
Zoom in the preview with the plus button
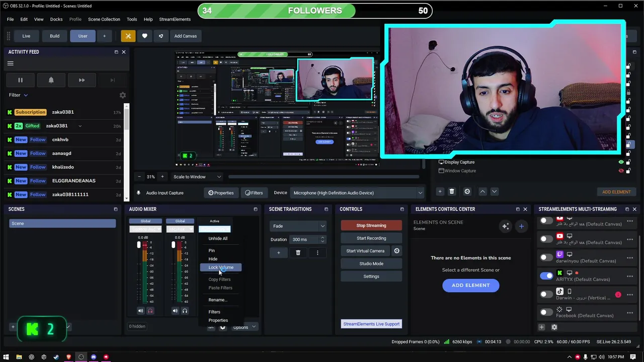click(x=162, y=177)
